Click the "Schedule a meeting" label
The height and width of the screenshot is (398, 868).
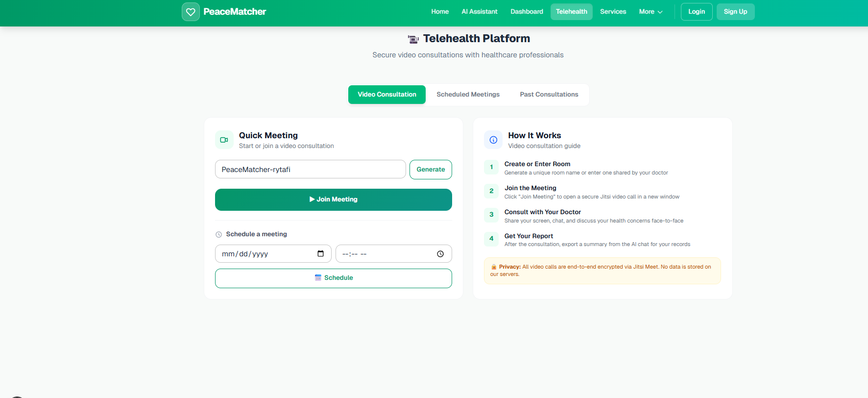click(256, 234)
